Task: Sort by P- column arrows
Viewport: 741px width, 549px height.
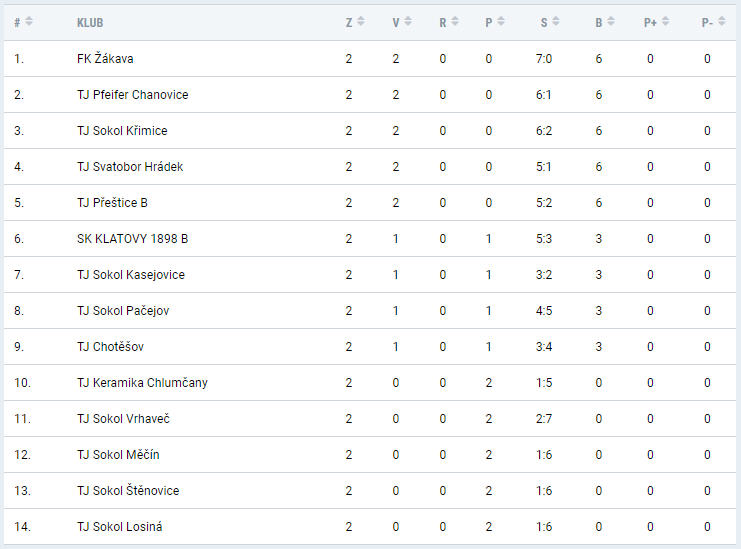Action: coord(722,22)
